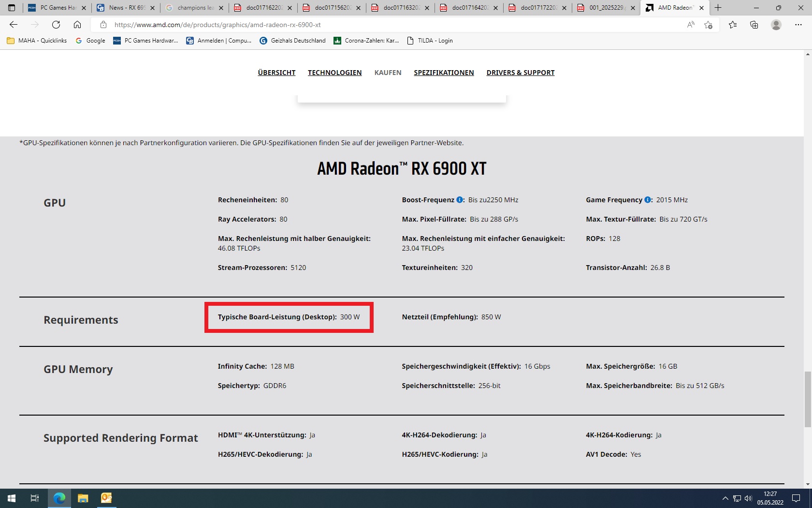Close the champions league tab
Image resolution: width=812 pixels, height=508 pixels.
click(221, 8)
